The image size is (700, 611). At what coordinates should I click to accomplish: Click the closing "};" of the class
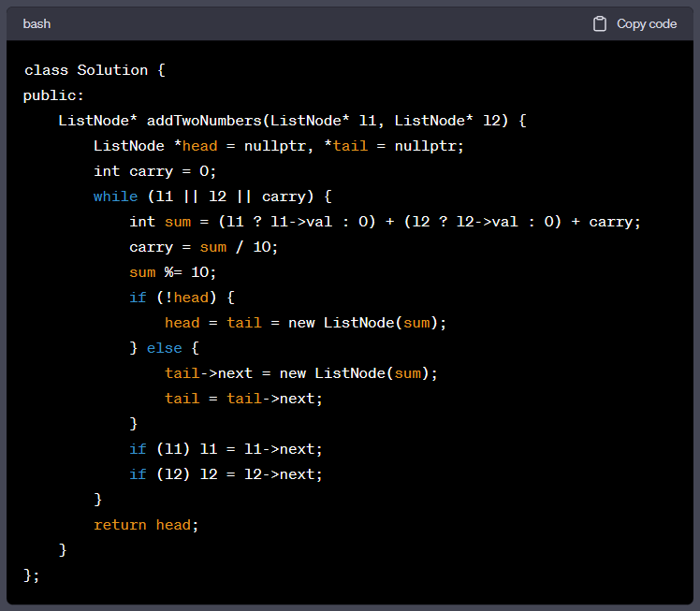31,575
